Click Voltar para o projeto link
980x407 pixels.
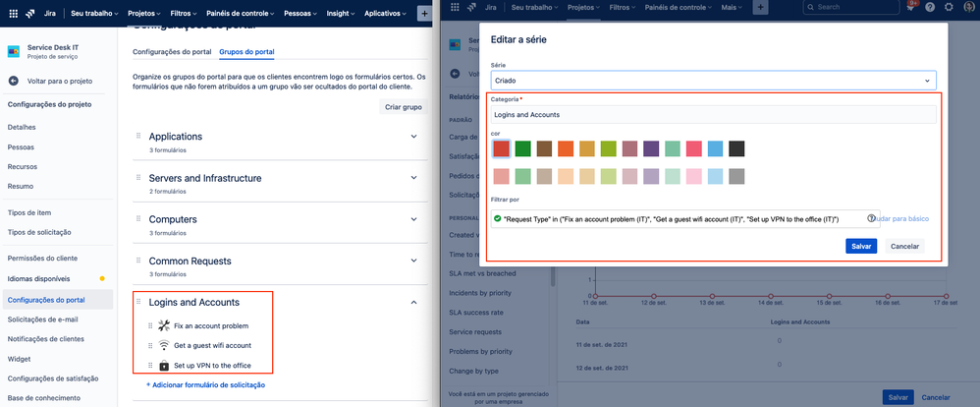coord(60,81)
